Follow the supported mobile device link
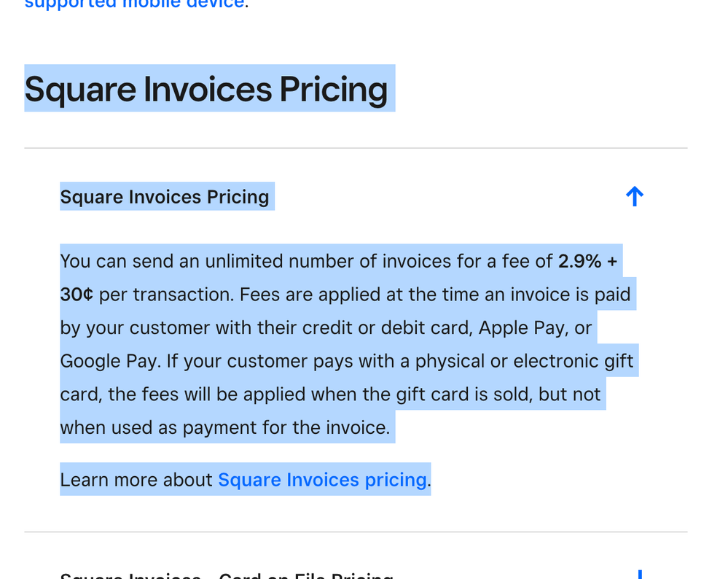Image resolution: width=728 pixels, height=579 pixels. 134,4
